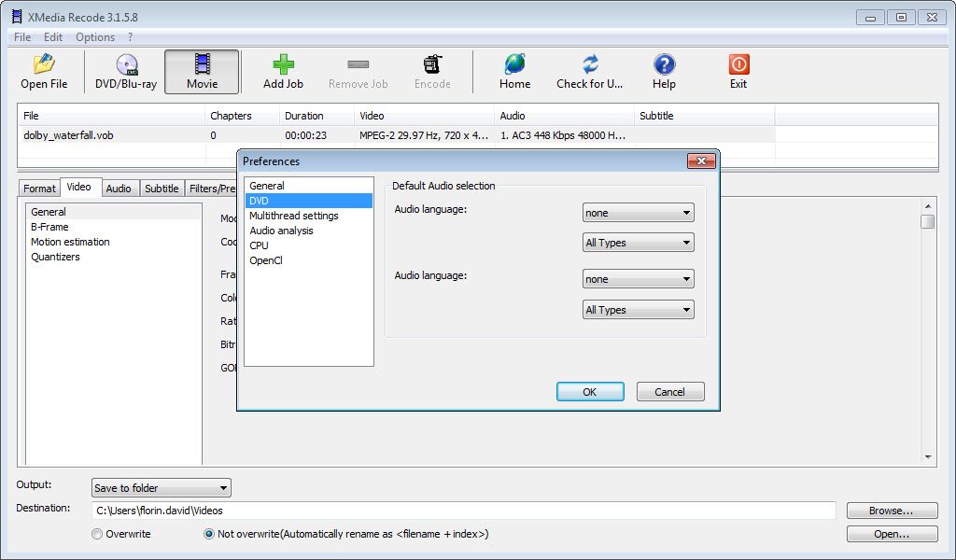Screen dimensions: 956x560
Task: Click the Remove Job minus icon
Action: [x=358, y=64]
